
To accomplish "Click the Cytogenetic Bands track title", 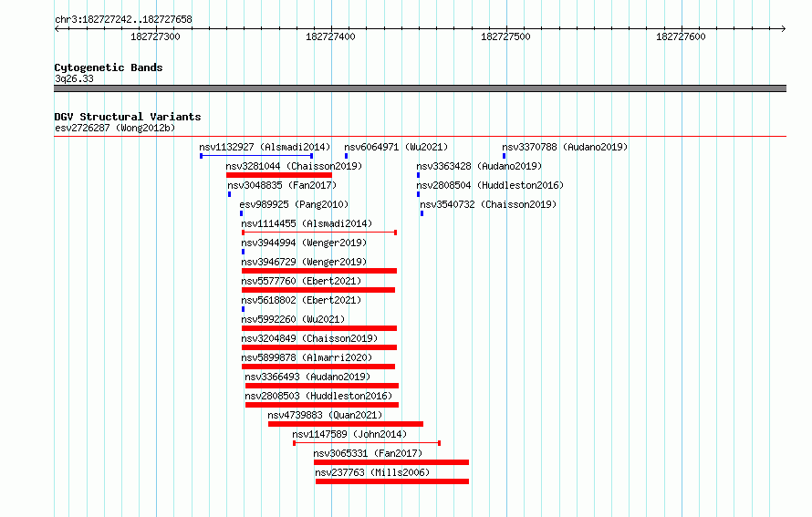I will point(109,67).
